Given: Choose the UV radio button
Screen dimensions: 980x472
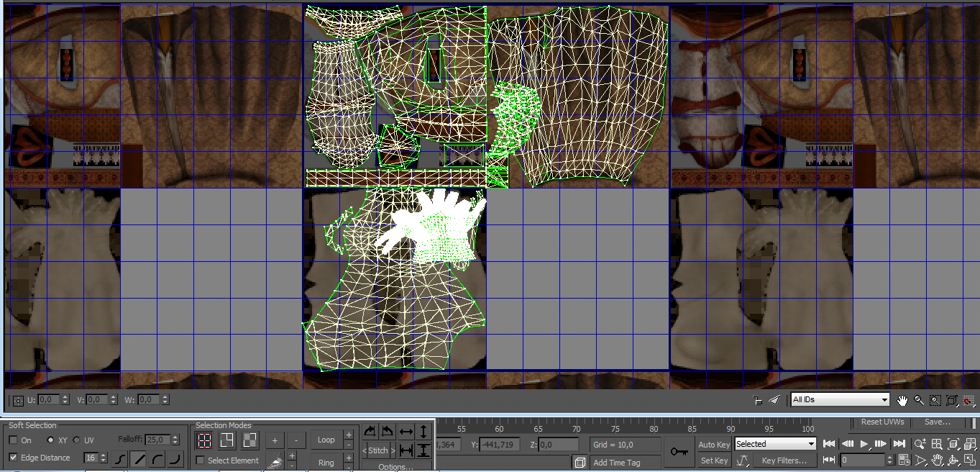Looking at the screenshot, I should click(76, 440).
